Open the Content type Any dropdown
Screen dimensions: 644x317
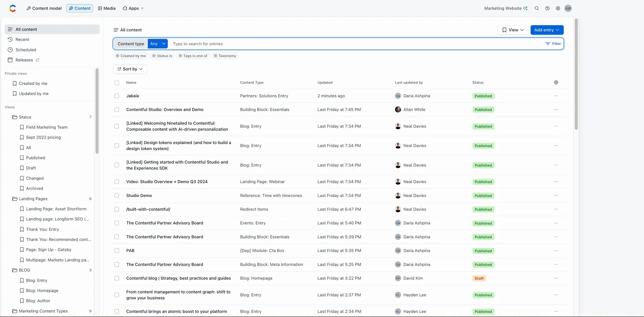(x=158, y=44)
